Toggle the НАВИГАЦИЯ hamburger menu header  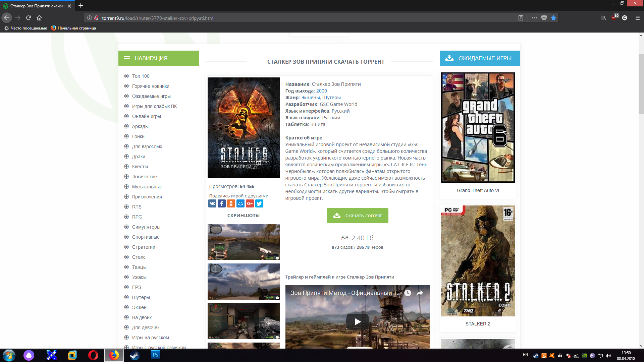tap(127, 58)
